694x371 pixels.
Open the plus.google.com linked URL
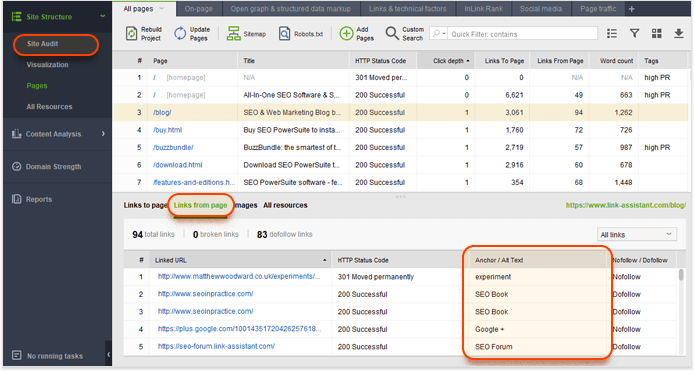[x=239, y=329]
